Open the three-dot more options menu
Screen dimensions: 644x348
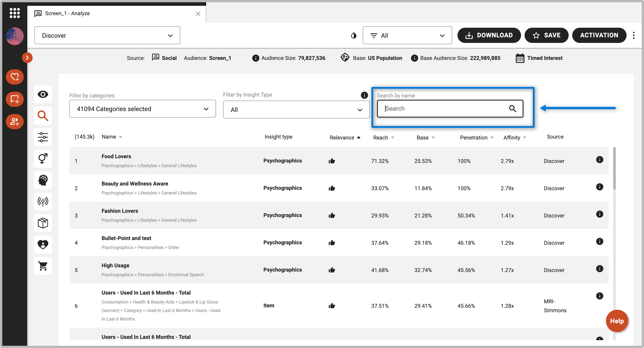(x=633, y=36)
